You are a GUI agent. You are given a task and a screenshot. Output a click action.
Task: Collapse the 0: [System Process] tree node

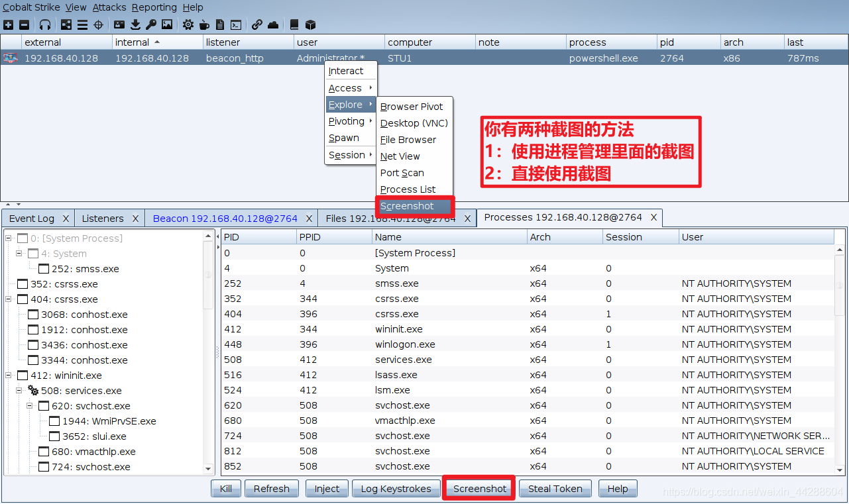(x=9, y=238)
